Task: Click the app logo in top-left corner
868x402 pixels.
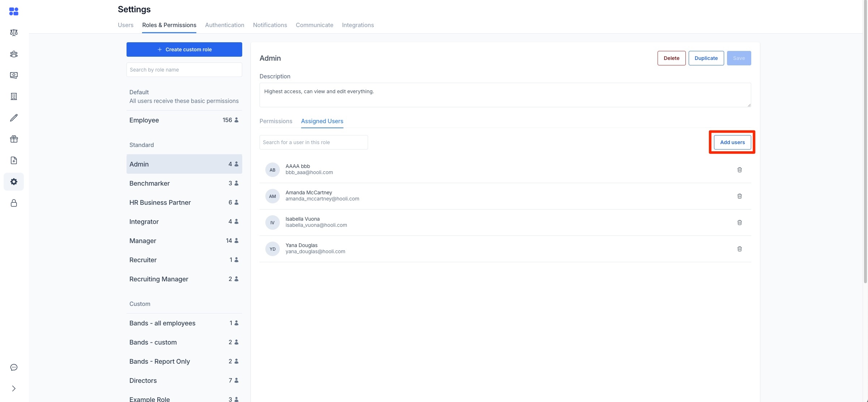Action: click(14, 11)
